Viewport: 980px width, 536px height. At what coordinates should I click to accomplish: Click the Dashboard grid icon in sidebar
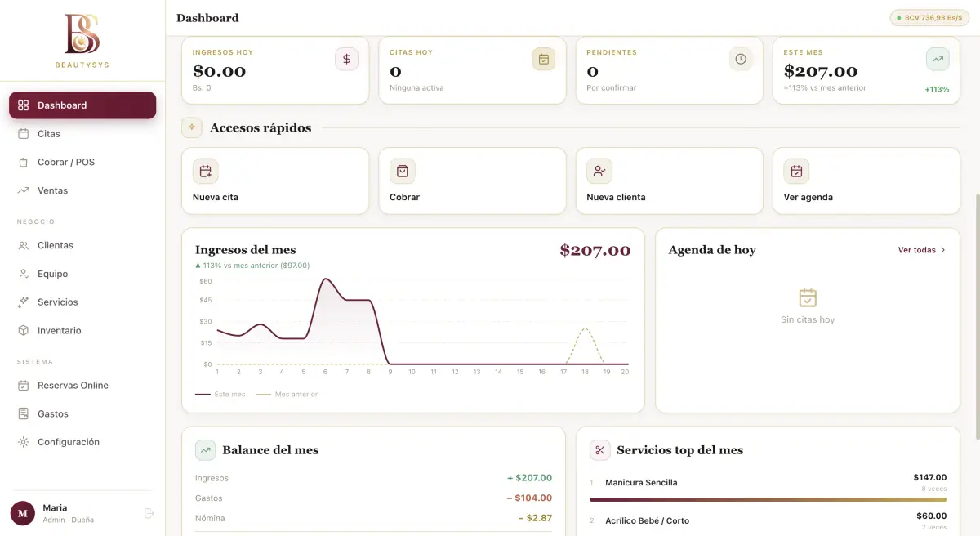(23, 105)
